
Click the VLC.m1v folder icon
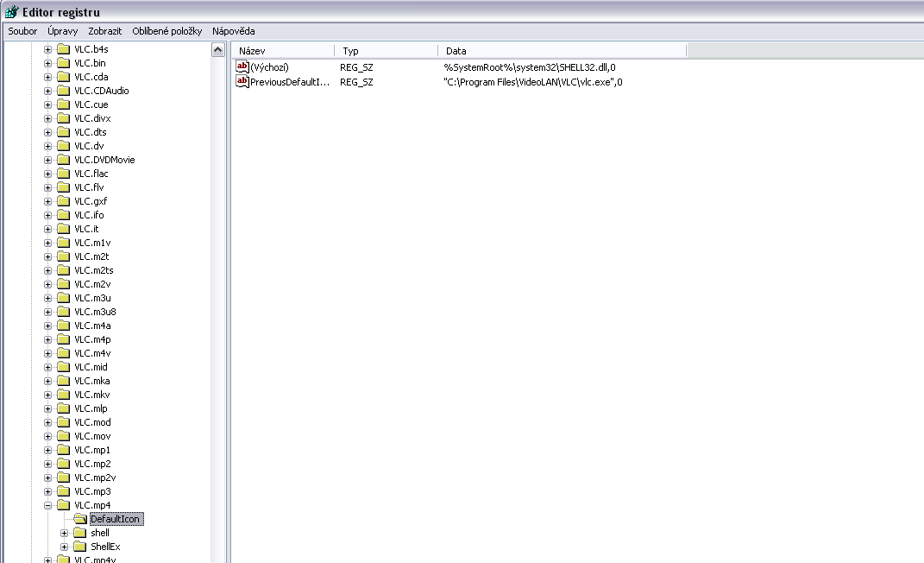64,243
